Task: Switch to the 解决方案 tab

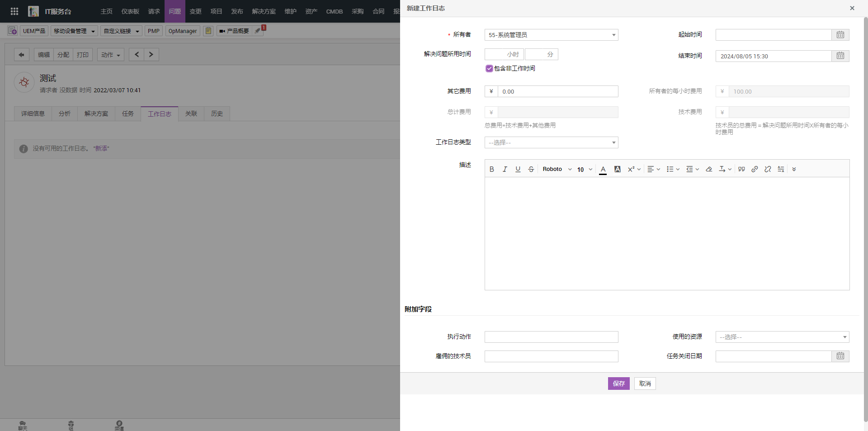Action: [96, 114]
